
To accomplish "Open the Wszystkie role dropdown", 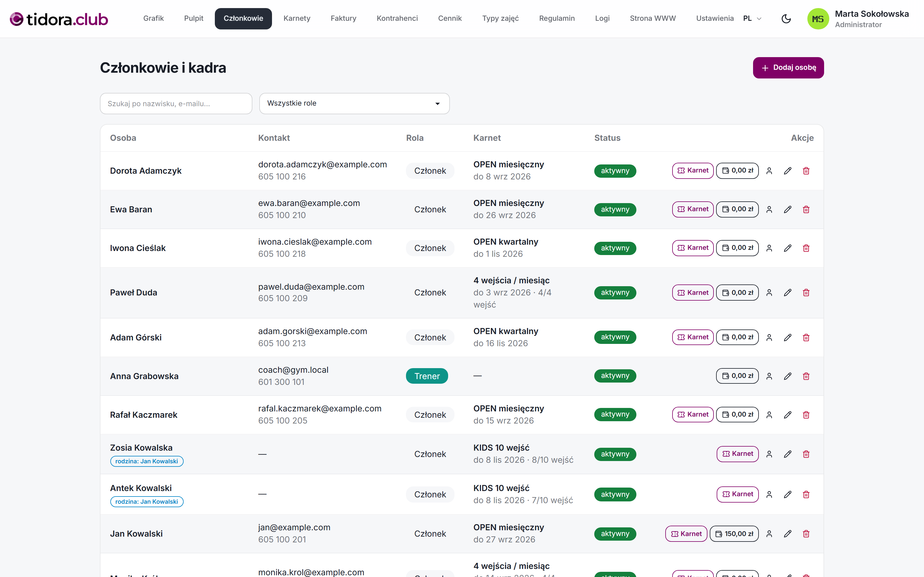I will click(354, 103).
